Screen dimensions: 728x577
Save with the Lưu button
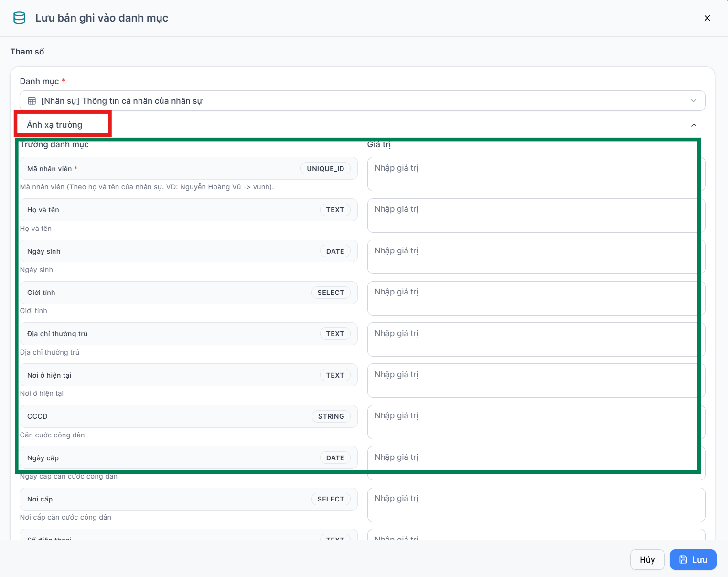pyautogui.click(x=693, y=560)
